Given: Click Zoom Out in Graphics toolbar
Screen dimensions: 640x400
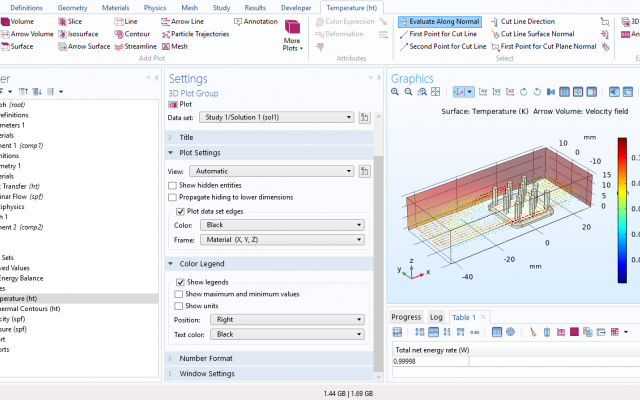Looking at the screenshot, I should 408,92.
